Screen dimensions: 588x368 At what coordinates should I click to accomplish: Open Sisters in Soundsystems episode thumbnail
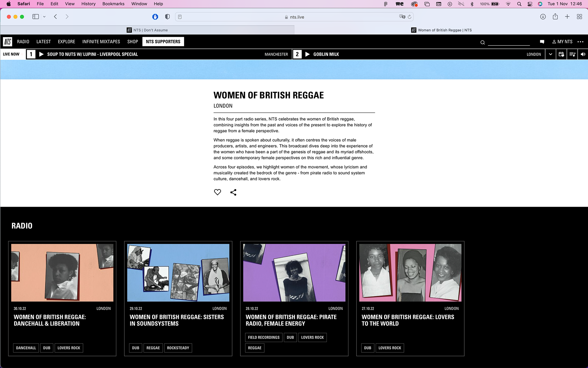178,273
